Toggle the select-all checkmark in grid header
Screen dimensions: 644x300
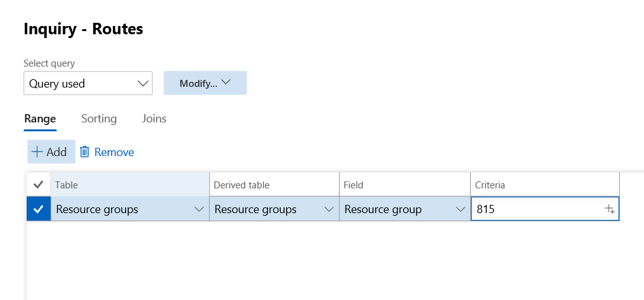pyautogui.click(x=38, y=185)
